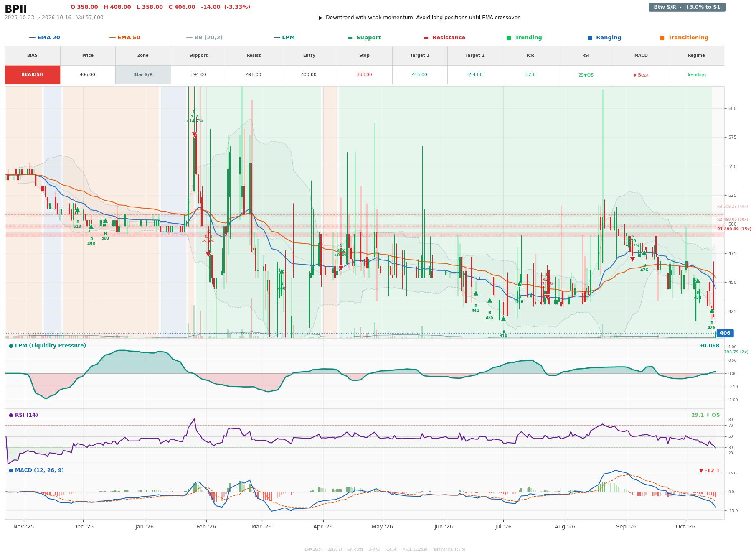This screenshot has height=556, width=756.
Task: Select the Support legend label
Action: tap(368, 38)
